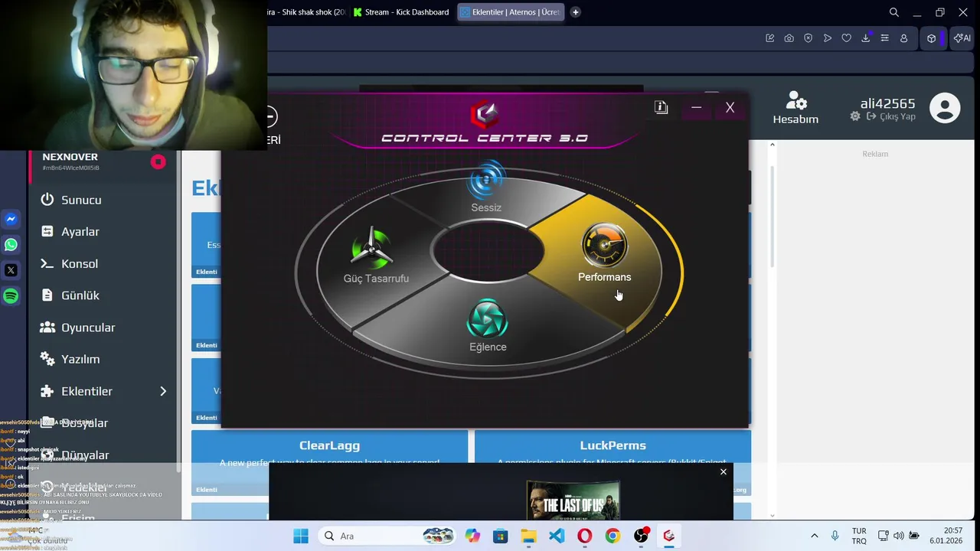Open browser easy setup sliders icon
The height and width of the screenshot is (551, 980).
pos(885,38)
